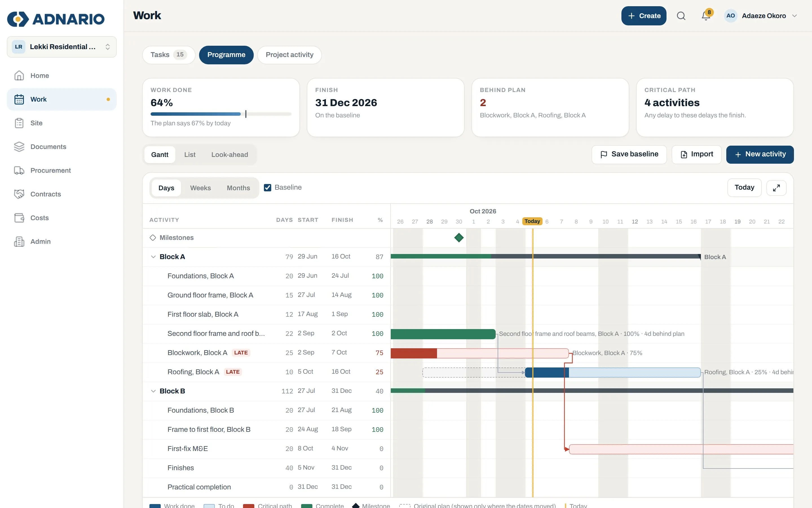
Task: Click the Contracts handshake icon
Action: pyautogui.click(x=19, y=194)
